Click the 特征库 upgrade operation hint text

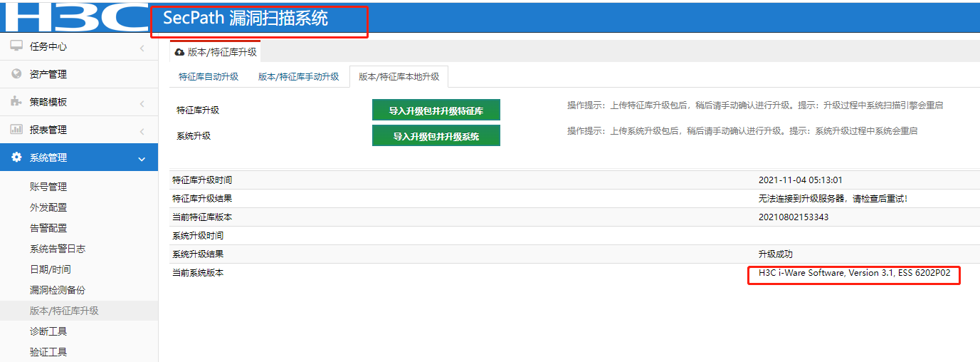click(x=755, y=105)
